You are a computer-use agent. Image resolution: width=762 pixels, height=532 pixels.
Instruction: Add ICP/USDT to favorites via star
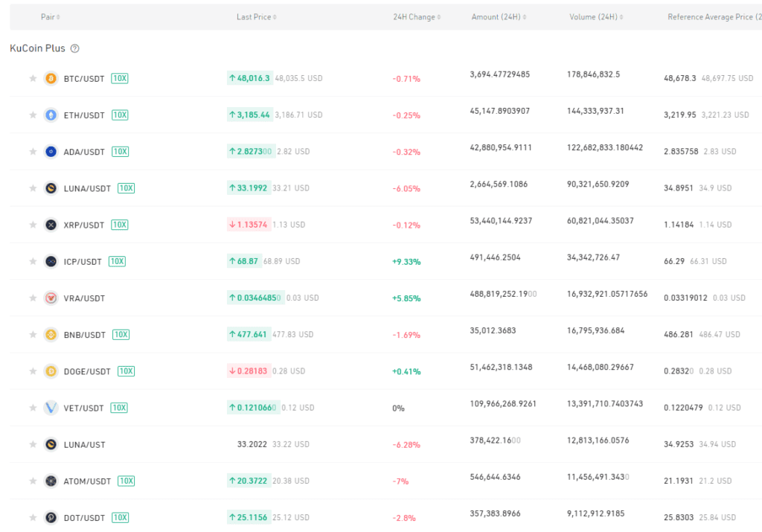coord(33,261)
